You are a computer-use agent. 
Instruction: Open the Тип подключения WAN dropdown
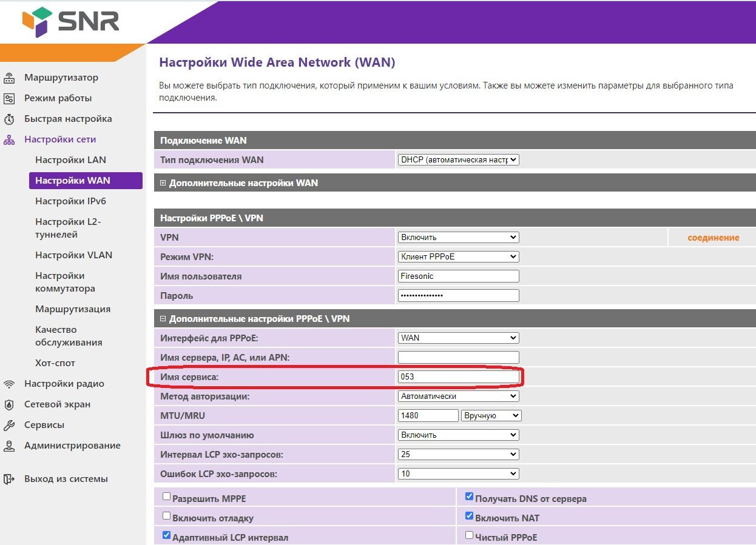(x=459, y=160)
